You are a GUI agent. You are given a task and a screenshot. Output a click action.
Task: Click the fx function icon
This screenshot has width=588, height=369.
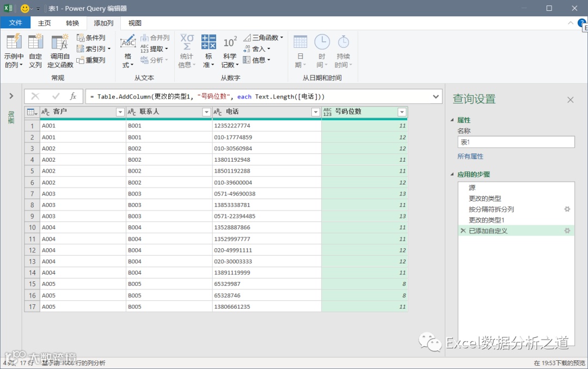[73, 96]
